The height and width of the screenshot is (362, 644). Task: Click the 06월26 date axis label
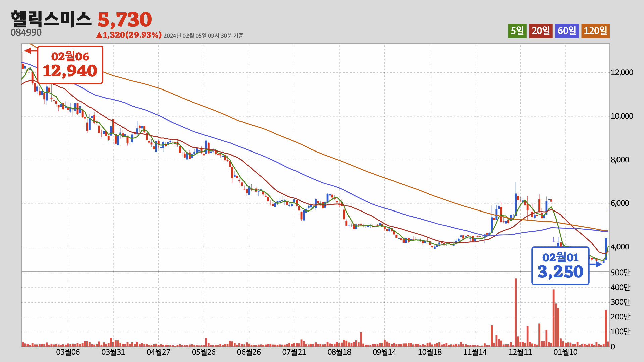249,352
